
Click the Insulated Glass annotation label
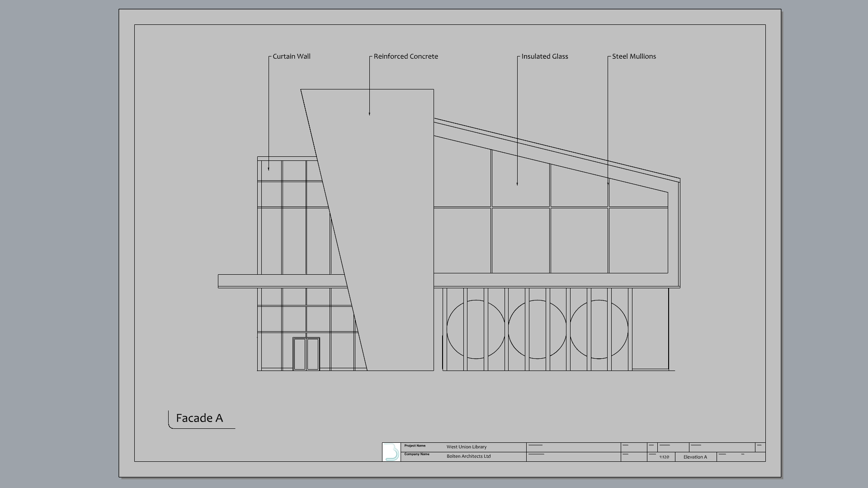coord(544,56)
